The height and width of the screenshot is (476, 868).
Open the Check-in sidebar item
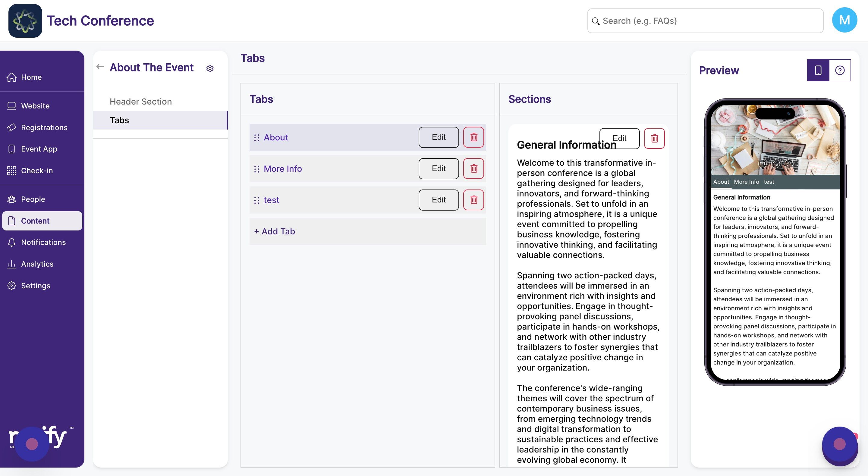[x=37, y=171]
